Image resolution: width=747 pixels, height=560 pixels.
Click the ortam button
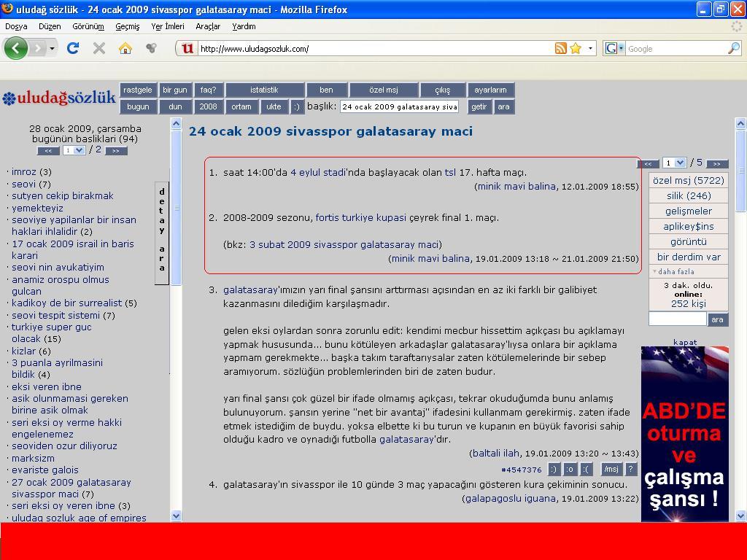(241, 106)
